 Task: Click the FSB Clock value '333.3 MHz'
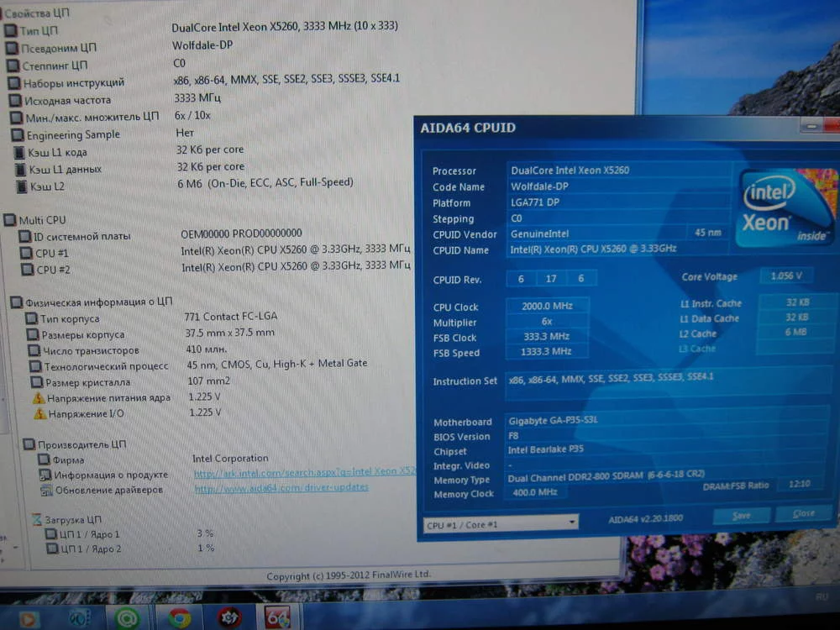click(x=547, y=337)
